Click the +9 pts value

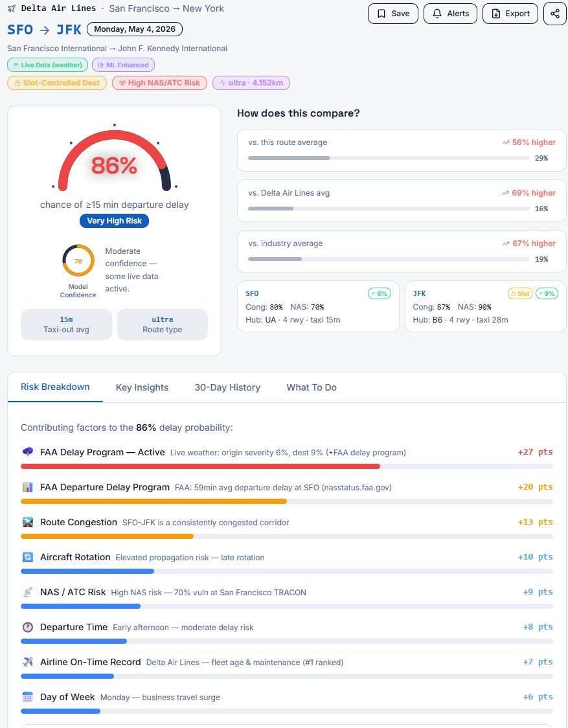538,592
